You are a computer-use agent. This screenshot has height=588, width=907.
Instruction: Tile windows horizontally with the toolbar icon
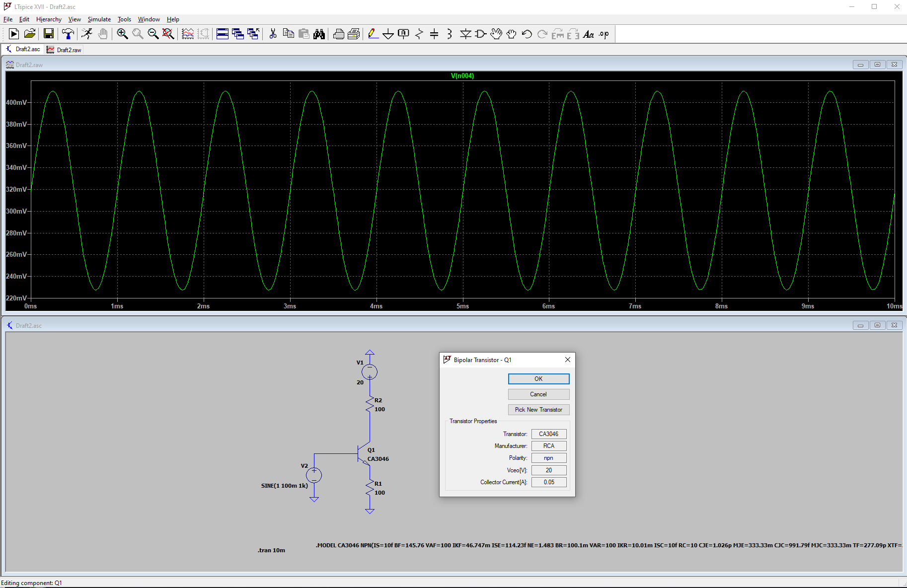click(x=223, y=34)
